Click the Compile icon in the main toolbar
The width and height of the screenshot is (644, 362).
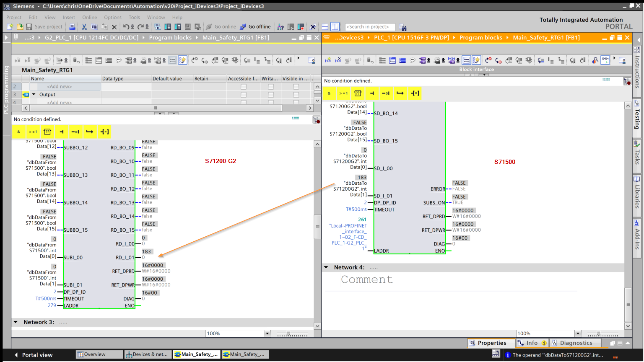coord(158,27)
